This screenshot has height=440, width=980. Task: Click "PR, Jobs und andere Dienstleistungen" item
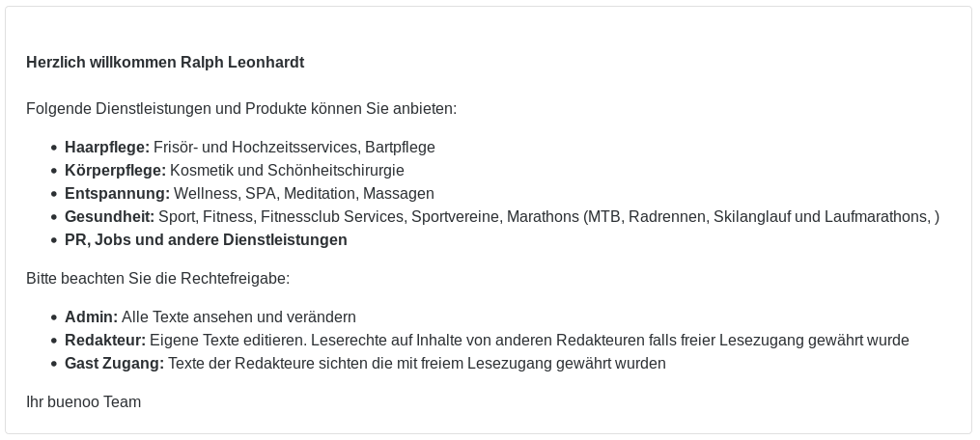coord(206,240)
